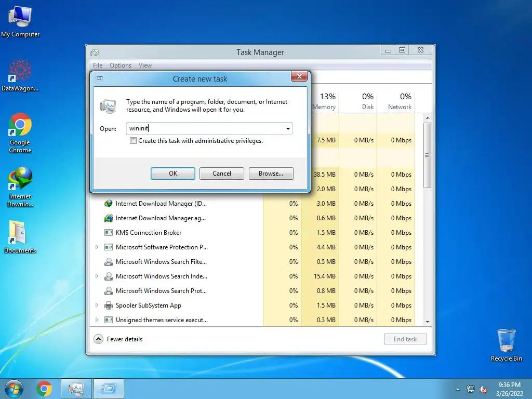This screenshot has width=532, height=399.
Task: Expand the Microsoft Software Protection row
Action: pos(97,247)
